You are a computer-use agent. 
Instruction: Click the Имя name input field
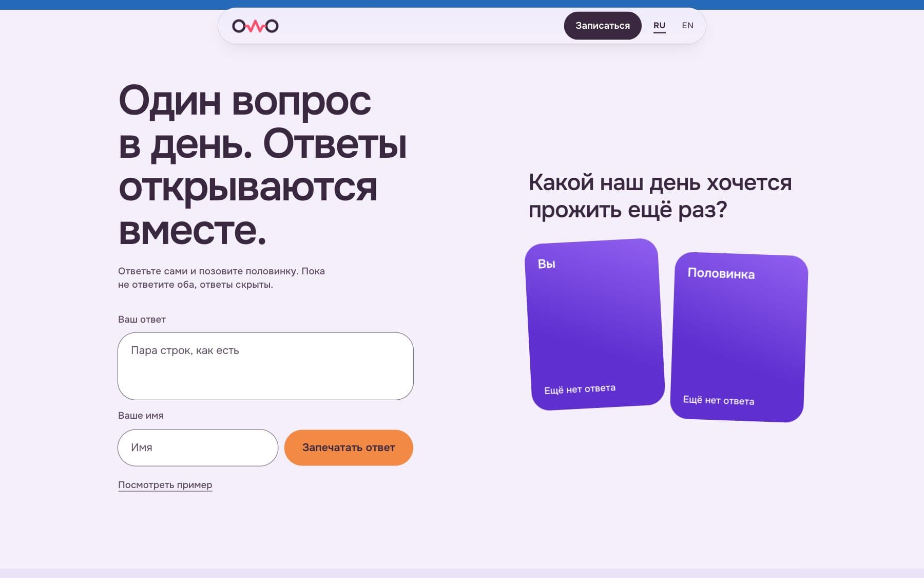(198, 448)
